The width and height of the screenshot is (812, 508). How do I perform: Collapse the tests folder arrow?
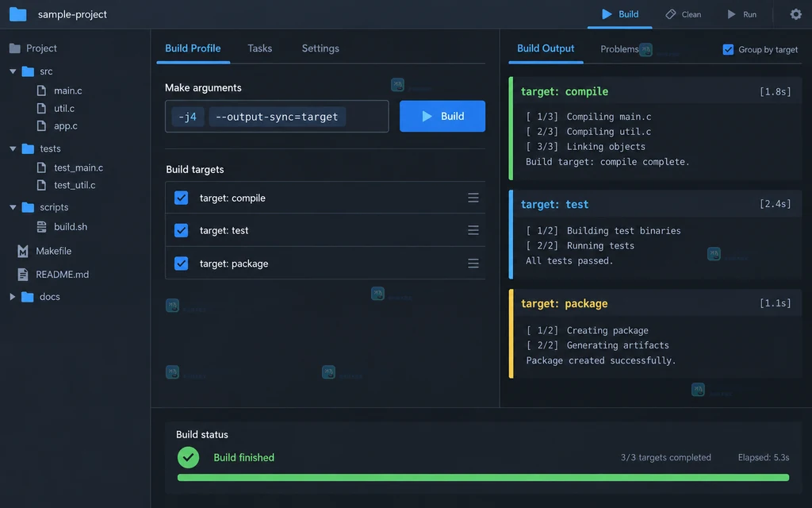(x=13, y=148)
